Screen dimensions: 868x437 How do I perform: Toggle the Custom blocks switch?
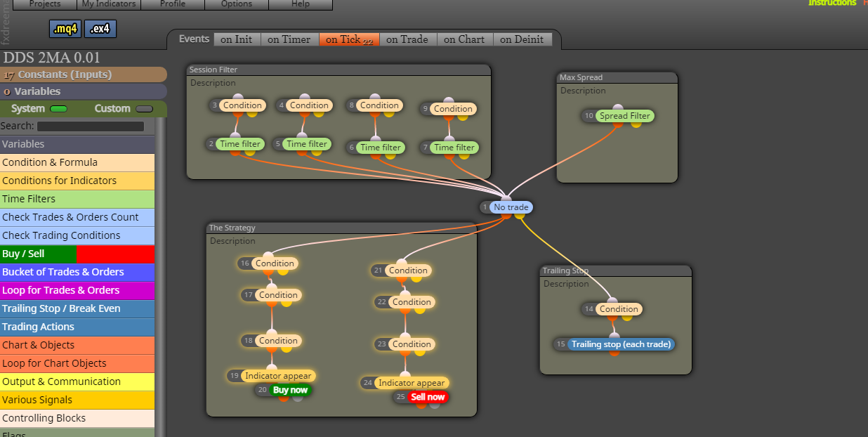tap(144, 109)
